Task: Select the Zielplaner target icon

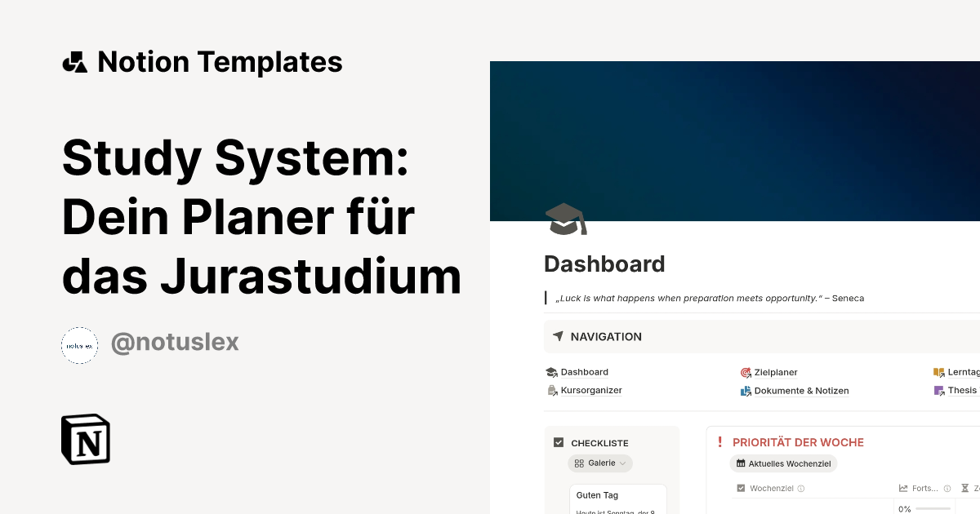Action: pyautogui.click(x=746, y=372)
